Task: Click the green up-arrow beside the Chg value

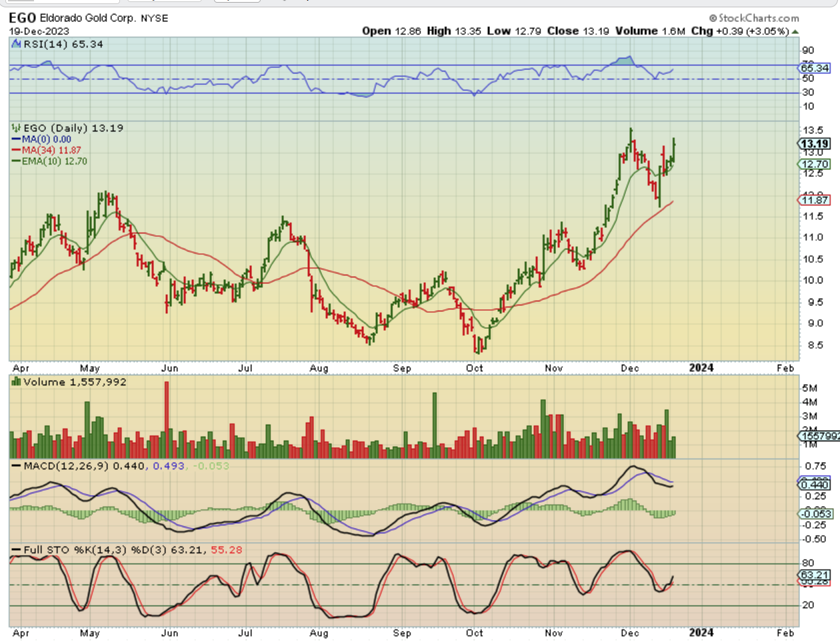Action: pyautogui.click(x=795, y=31)
